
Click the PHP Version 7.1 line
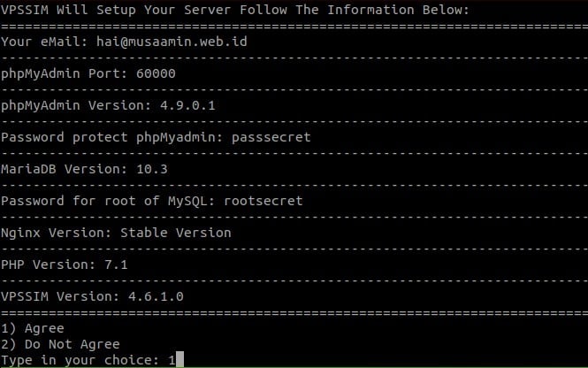point(65,264)
